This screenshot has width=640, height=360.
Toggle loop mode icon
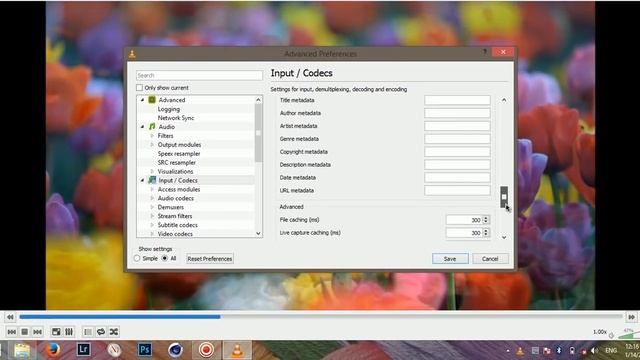(x=101, y=332)
